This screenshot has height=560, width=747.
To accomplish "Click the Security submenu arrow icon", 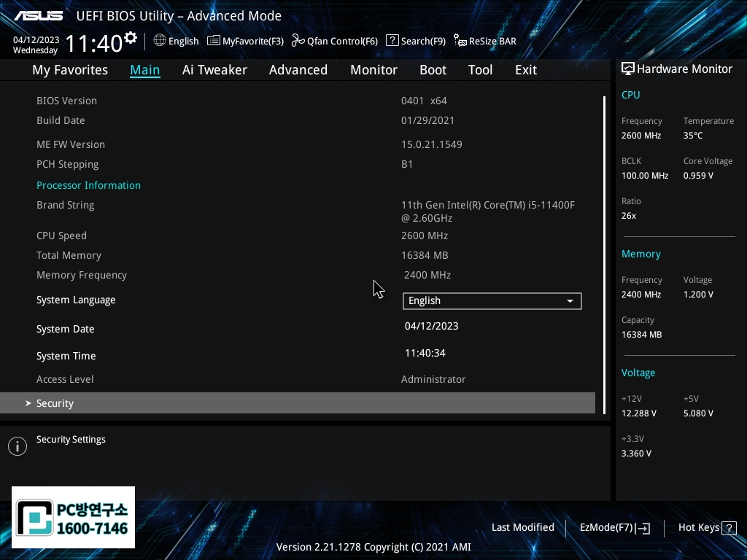I will pos(28,402).
